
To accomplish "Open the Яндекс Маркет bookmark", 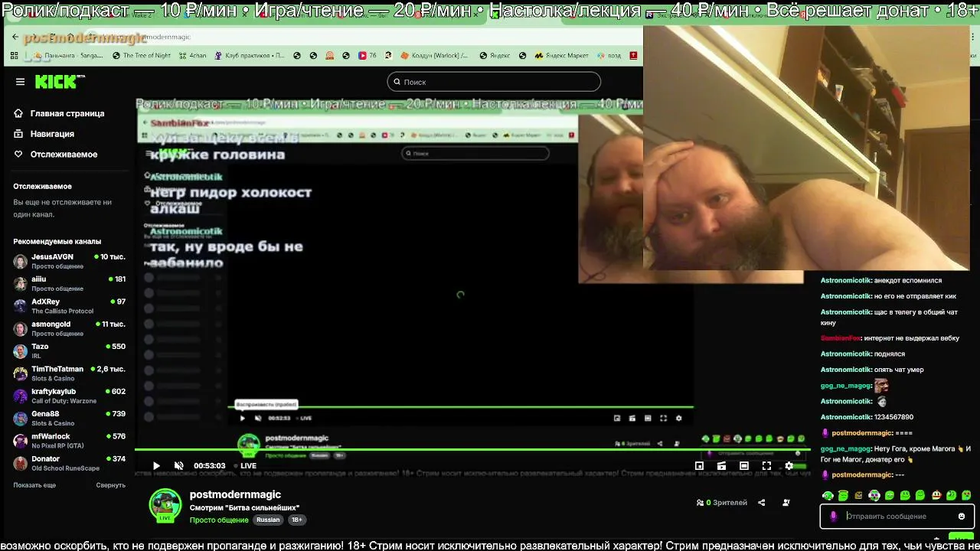I will point(561,56).
